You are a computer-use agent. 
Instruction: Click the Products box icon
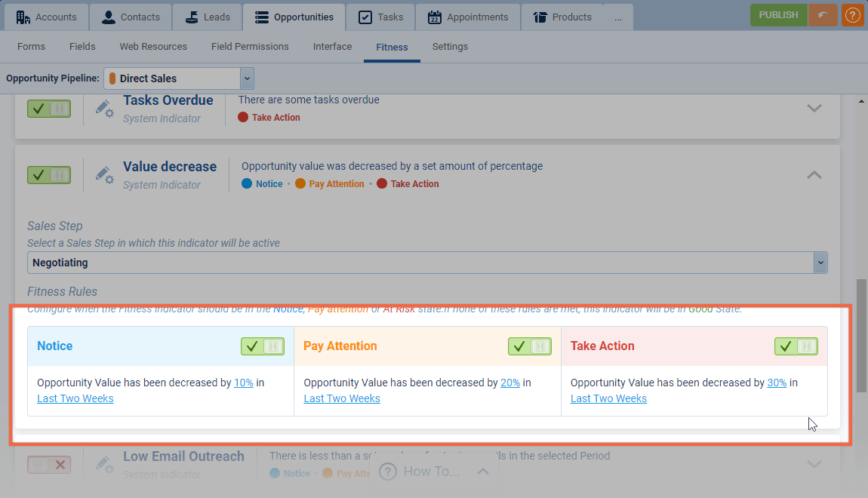[x=539, y=17]
